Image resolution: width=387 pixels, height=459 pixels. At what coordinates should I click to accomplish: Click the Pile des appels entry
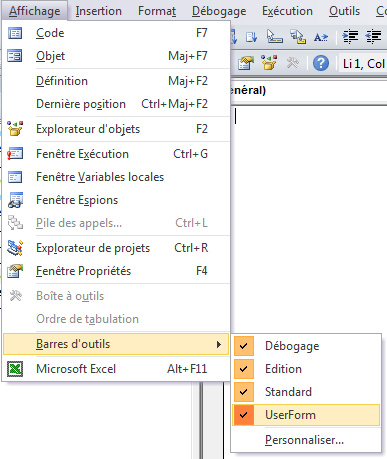(116, 223)
